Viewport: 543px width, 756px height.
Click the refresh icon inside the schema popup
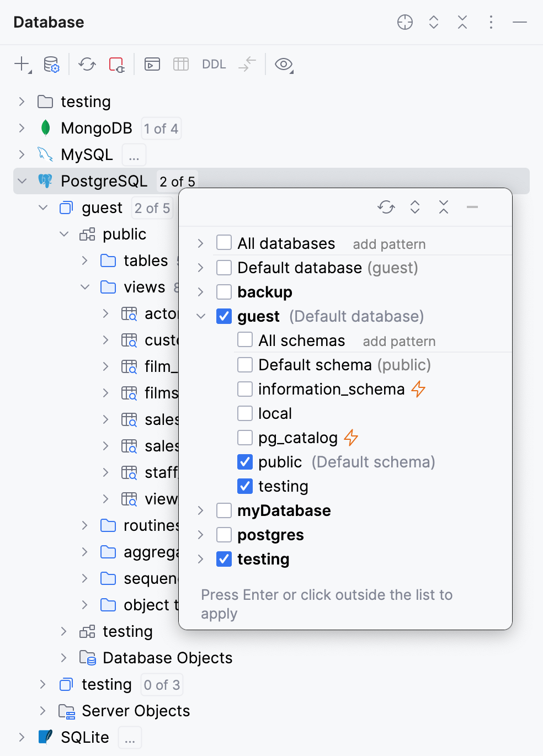click(386, 207)
